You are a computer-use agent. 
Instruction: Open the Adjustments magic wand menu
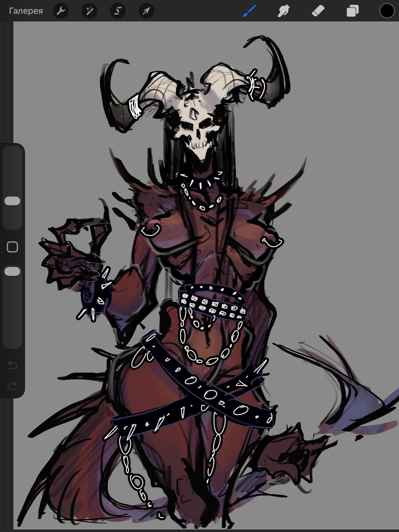coord(89,11)
